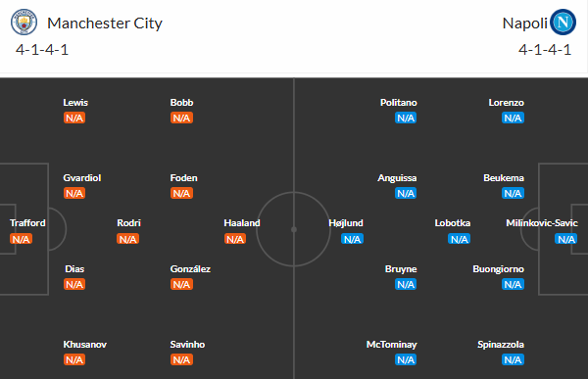Click Højlund's blue N/A rating badge
The image size is (588, 379).
[x=352, y=239]
